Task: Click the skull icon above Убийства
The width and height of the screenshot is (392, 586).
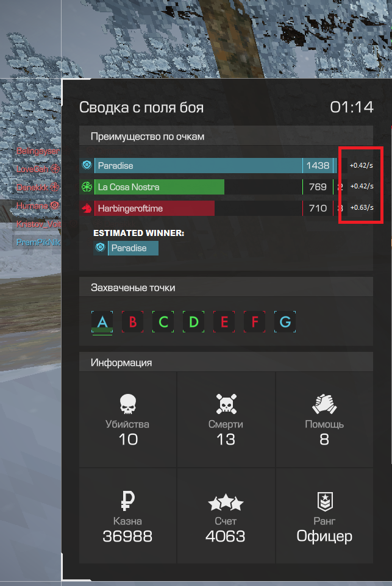Action: point(128,404)
